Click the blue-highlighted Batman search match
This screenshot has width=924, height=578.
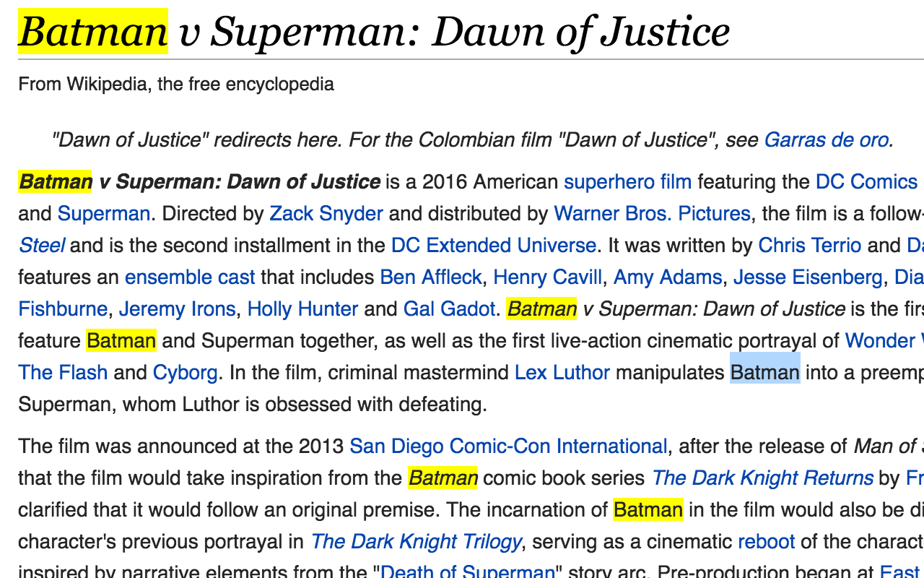pos(765,372)
